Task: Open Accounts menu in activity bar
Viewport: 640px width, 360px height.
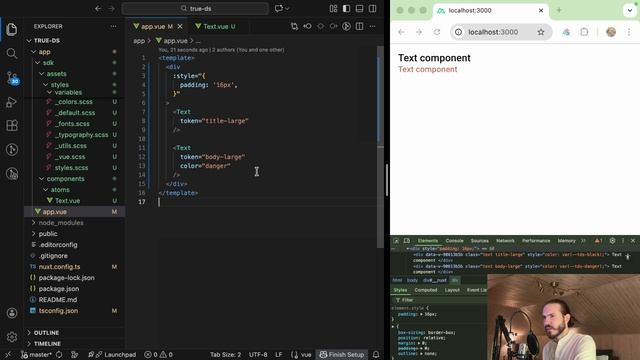Action: click(x=12, y=313)
